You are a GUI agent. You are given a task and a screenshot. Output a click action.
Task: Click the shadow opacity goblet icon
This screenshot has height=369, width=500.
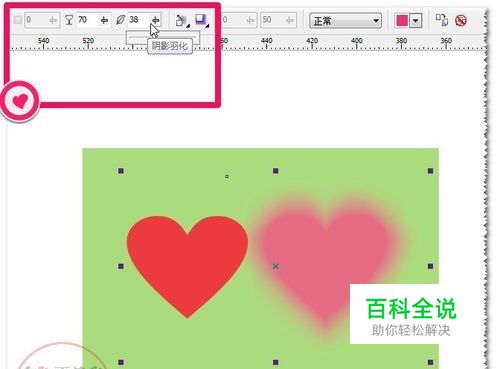69,20
